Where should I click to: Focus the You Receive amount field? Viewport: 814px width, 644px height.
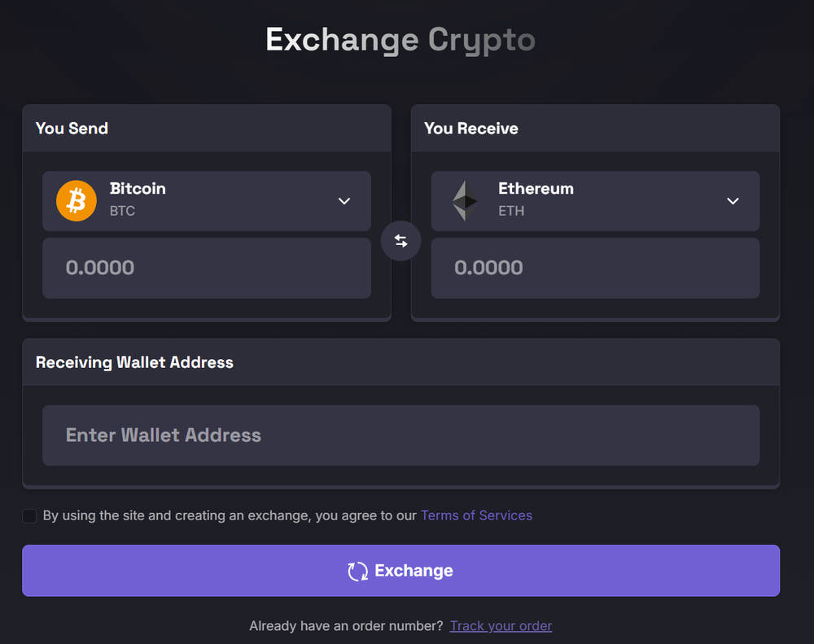pyautogui.click(x=594, y=268)
